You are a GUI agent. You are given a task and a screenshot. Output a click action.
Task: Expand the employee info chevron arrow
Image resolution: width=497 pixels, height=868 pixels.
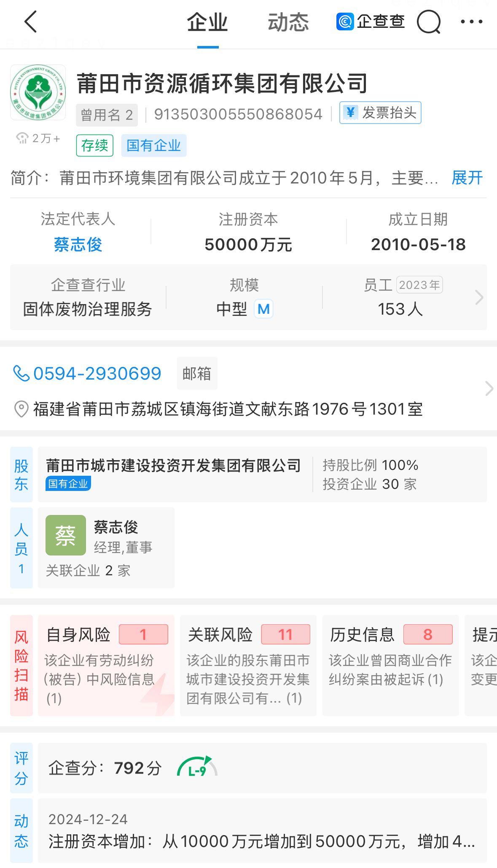[479, 297]
